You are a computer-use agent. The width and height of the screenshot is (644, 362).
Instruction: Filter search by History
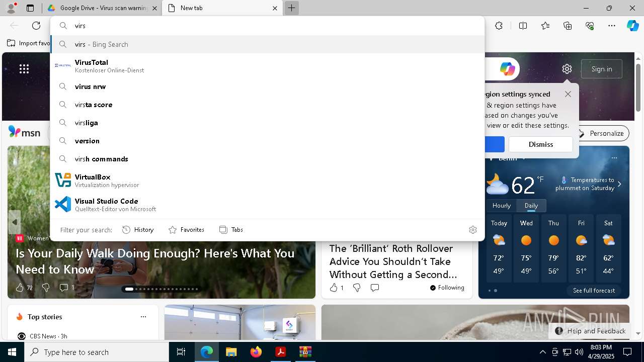[138, 230]
